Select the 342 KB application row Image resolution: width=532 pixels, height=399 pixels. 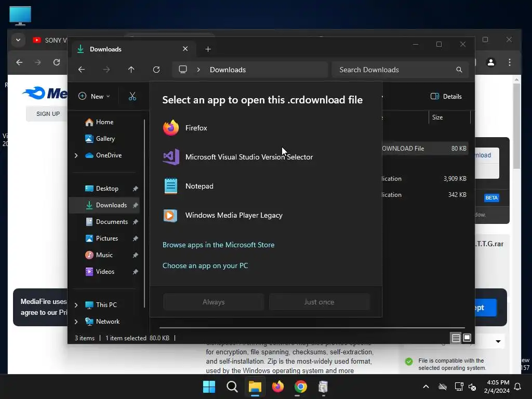pos(425,195)
